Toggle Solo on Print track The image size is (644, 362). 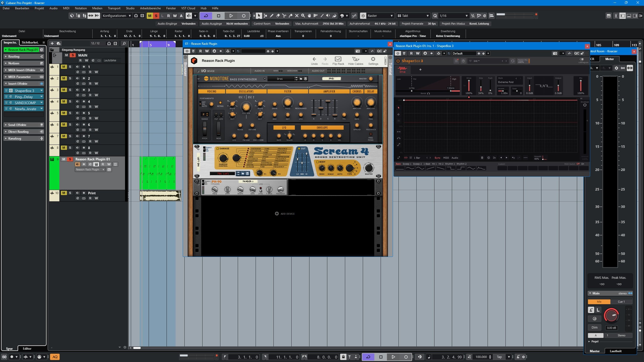(x=70, y=193)
